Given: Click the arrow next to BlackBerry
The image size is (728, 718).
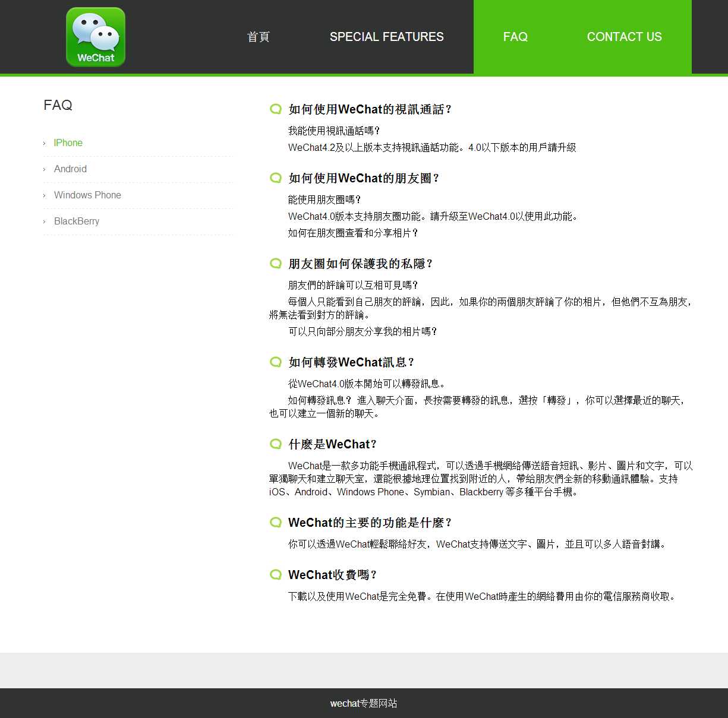Looking at the screenshot, I should pyautogui.click(x=45, y=222).
